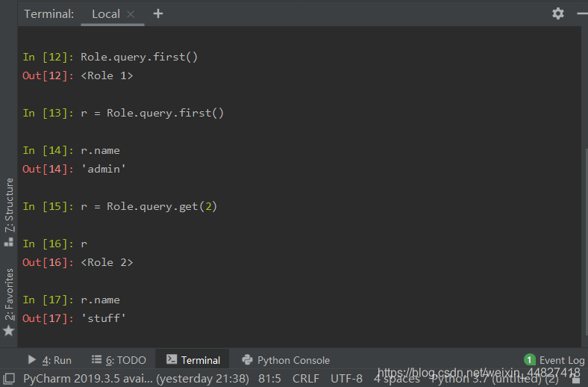This screenshot has height=387, width=588.
Task: Click the Event Log notification badge
Action: pos(529,360)
